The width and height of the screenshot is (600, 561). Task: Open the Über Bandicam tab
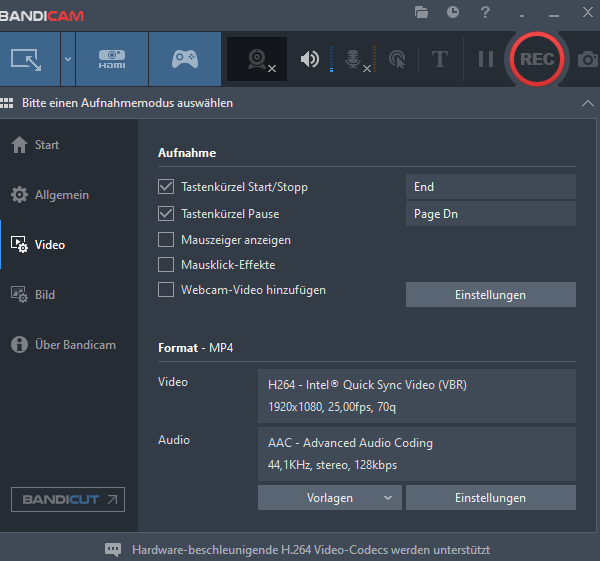click(69, 344)
